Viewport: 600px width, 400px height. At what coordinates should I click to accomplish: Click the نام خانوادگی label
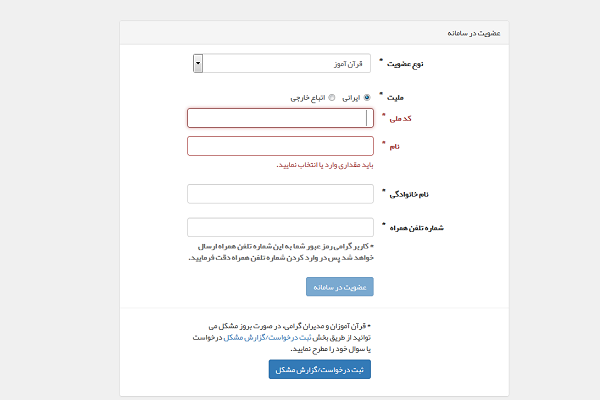409,194
